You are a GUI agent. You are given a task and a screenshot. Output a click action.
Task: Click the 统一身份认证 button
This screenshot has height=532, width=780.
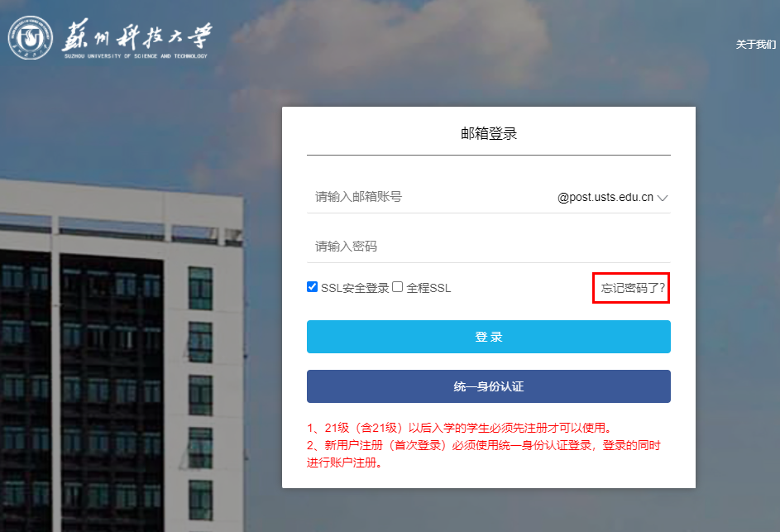click(489, 386)
